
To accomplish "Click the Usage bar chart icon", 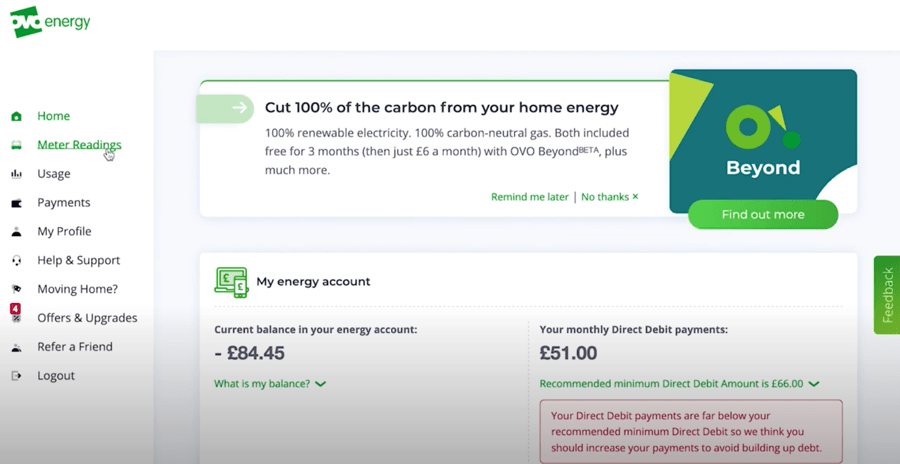I will point(17,174).
